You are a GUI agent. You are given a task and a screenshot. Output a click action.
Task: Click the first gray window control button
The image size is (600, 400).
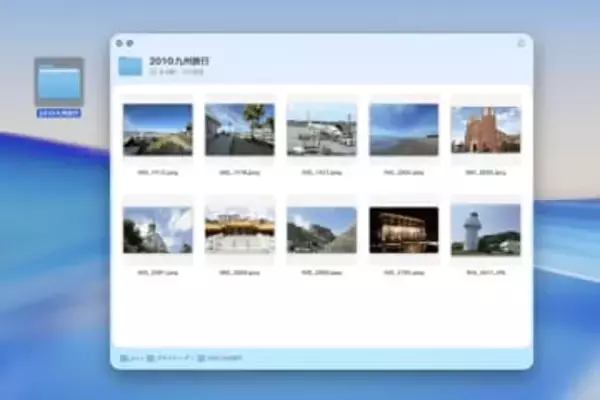pos(119,43)
